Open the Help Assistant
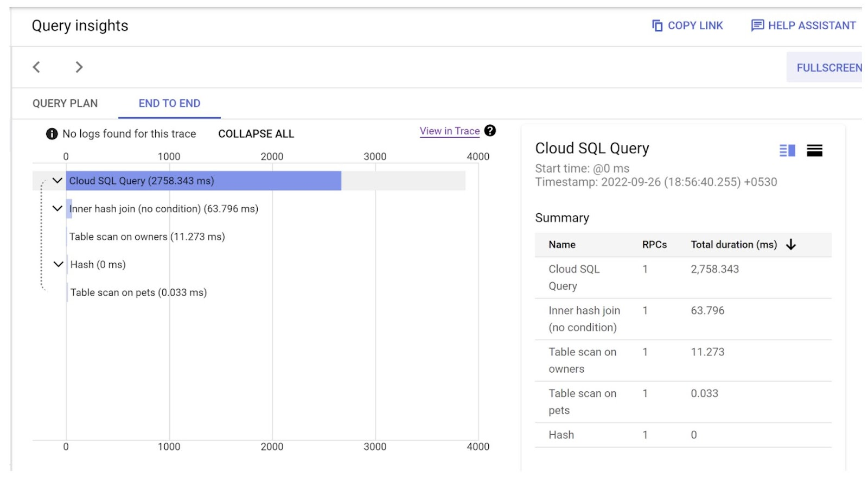868x484 pixels. click(803, 26)
